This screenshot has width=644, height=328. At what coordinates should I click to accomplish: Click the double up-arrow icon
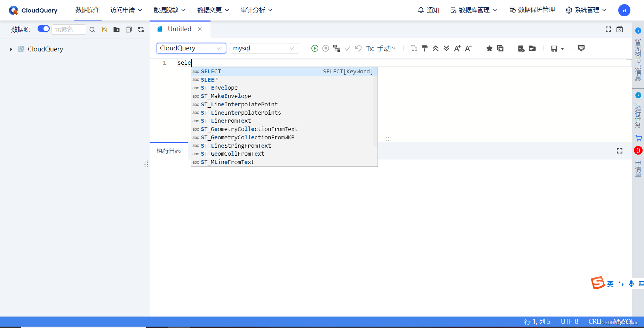click(436, 48)
